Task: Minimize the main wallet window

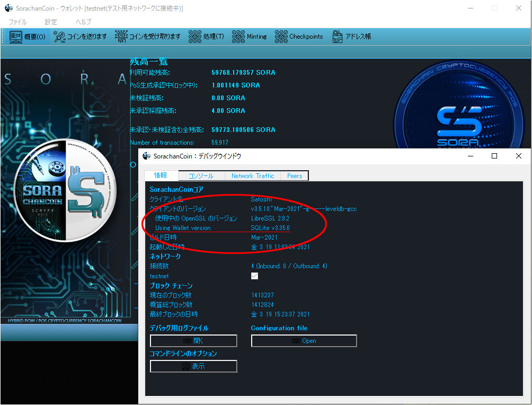Action: coord(471,8)
